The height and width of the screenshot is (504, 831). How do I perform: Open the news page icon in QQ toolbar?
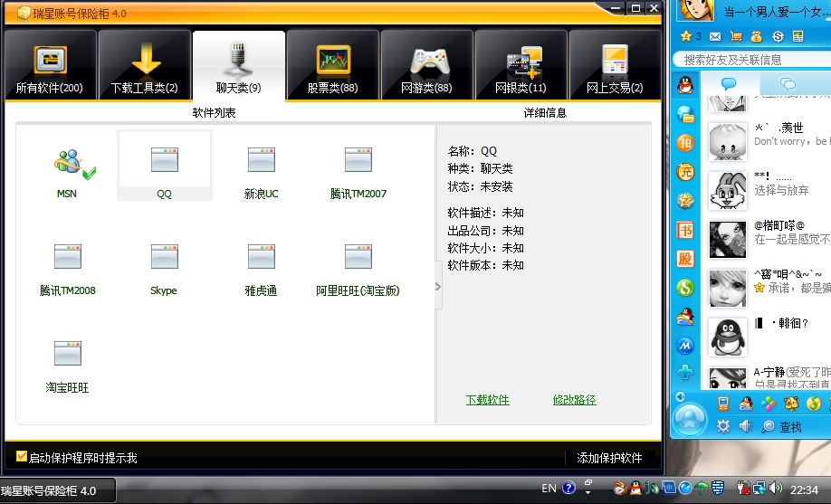pos(798,36)
